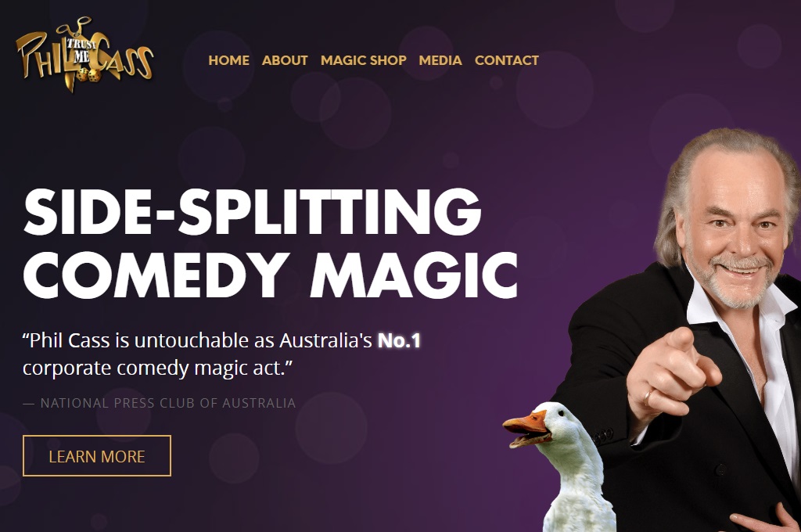This screenshot has height=532, width=801.
Task: Click the Trust Me card in logo
Action: pyautogui.click(x=81, y=51)
